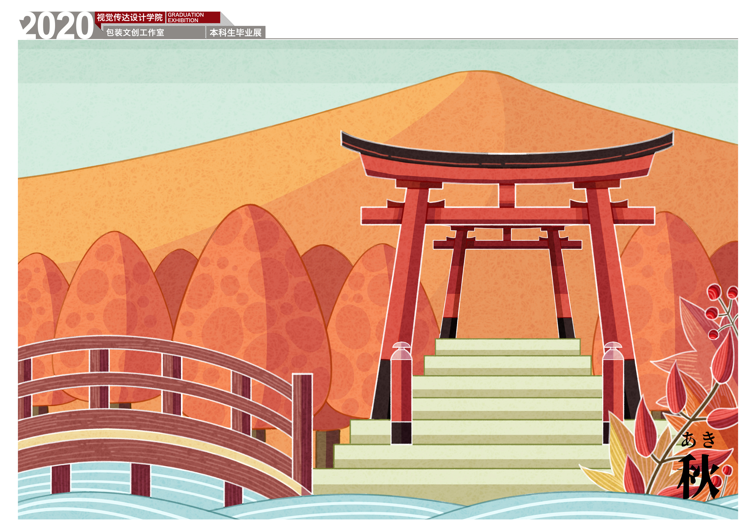
Task: Select the 本科生毕业展 gray label
Action: pos(236,32)
